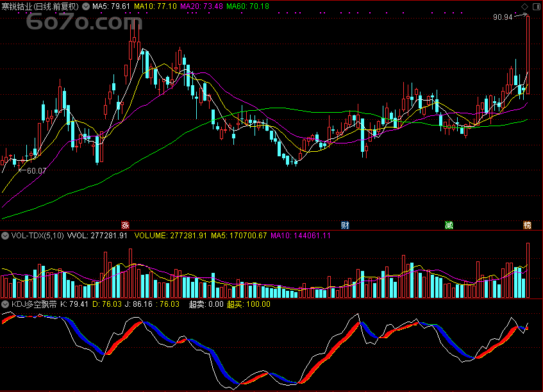
Task: Click the green 减 event marker
Action: coord(449,225)
